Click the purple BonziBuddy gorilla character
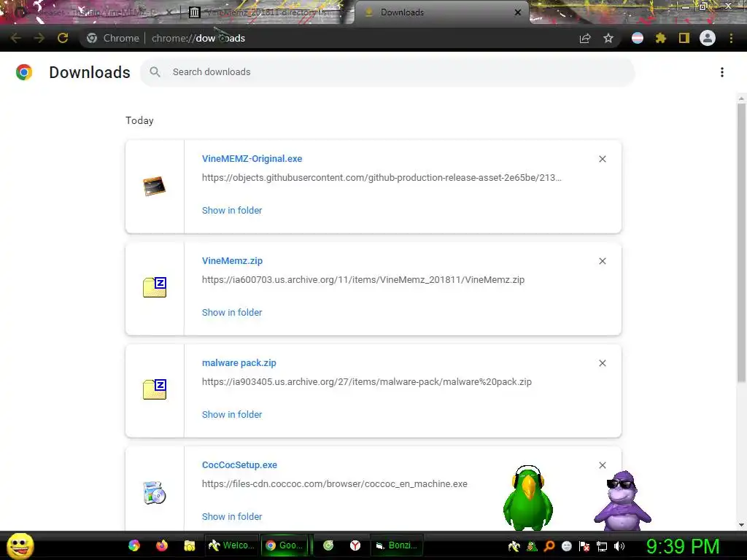747x560 pixels. [622, 500]
